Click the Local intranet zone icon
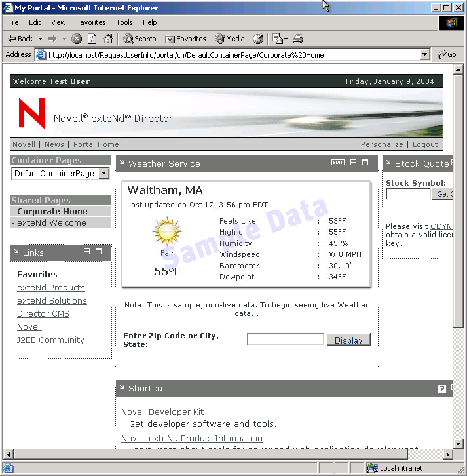The width and height of the screenshot is (467, 476). point(372,468)
